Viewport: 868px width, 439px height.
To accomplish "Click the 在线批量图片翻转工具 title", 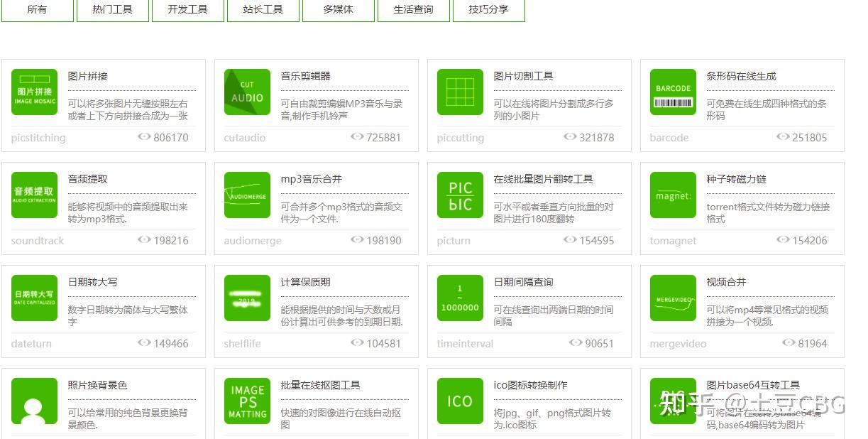I will point(544,179).
